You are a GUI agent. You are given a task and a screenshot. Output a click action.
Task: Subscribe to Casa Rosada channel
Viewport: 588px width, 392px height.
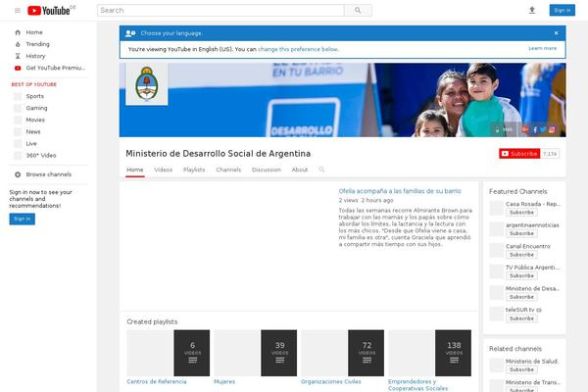(x=521, y=213)
